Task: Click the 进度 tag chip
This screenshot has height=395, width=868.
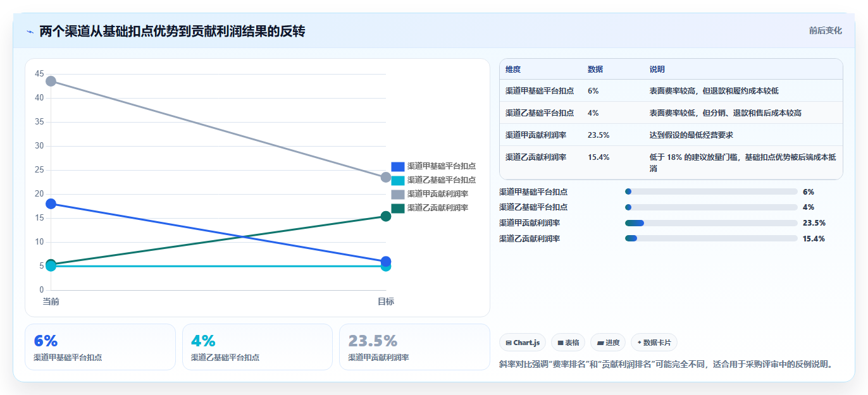Action: (608, 343)
